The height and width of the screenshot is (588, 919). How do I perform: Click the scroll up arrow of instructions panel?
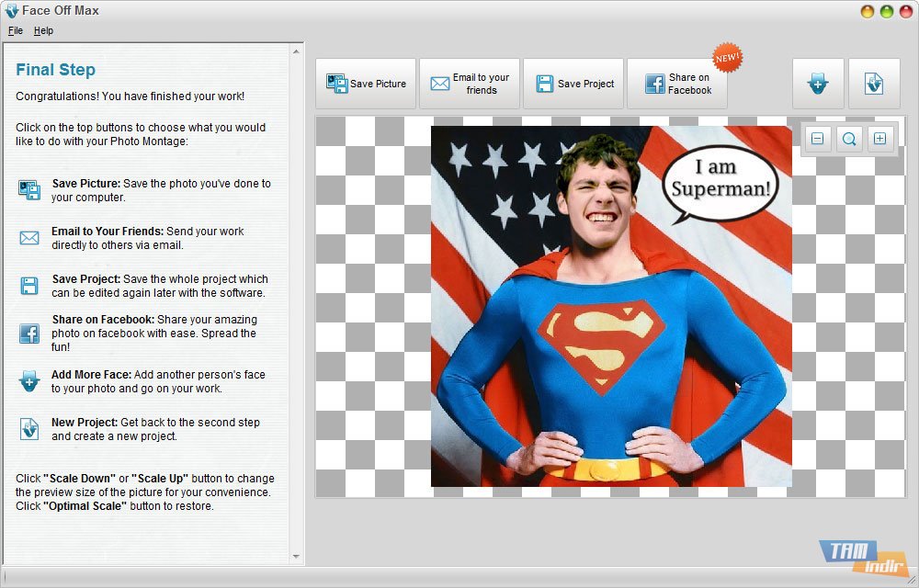coord(296,51)
